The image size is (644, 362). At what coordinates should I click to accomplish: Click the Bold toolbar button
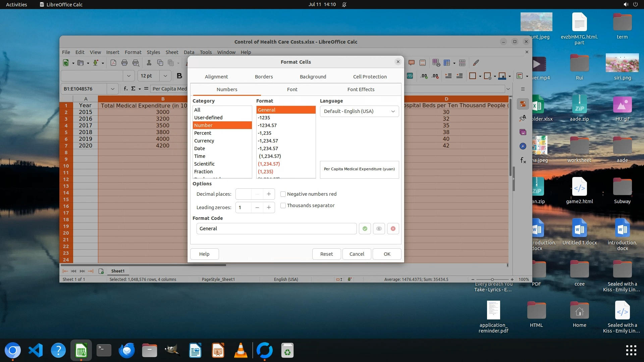point(179,76)
